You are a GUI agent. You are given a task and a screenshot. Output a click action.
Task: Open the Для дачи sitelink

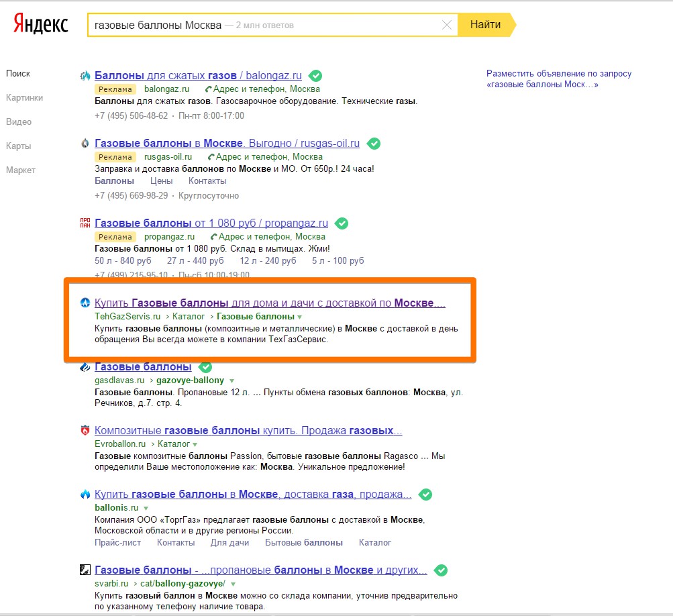[229, 543]
